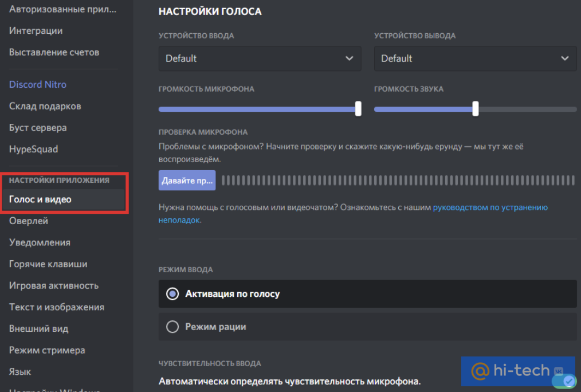Click the 'РЕЖИМ ВВОДА' section label
This screenshot has width=581, height=392.
(x=186, y=270)
